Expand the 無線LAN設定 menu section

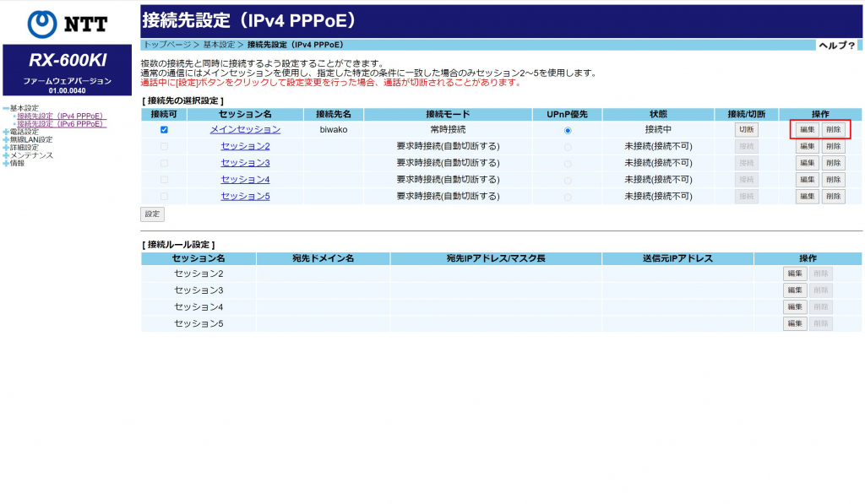[5, 140]
